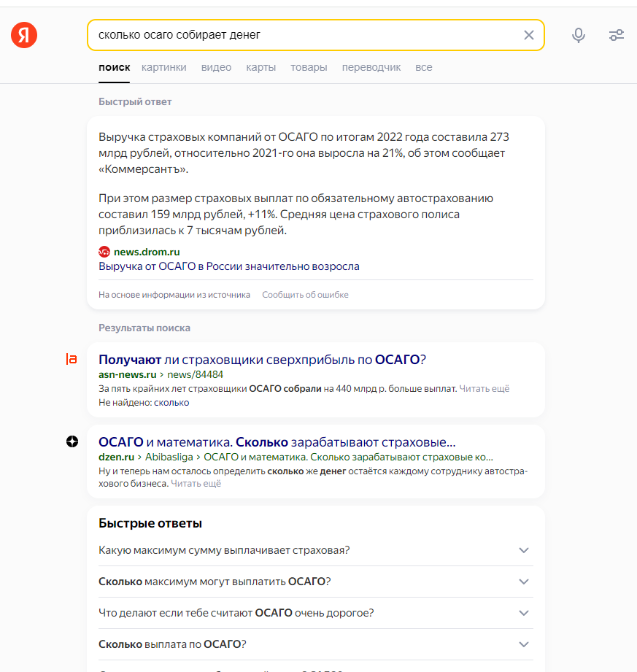Open asn-news.ru domain link
637x672 pixels.
tap(127, 374)
